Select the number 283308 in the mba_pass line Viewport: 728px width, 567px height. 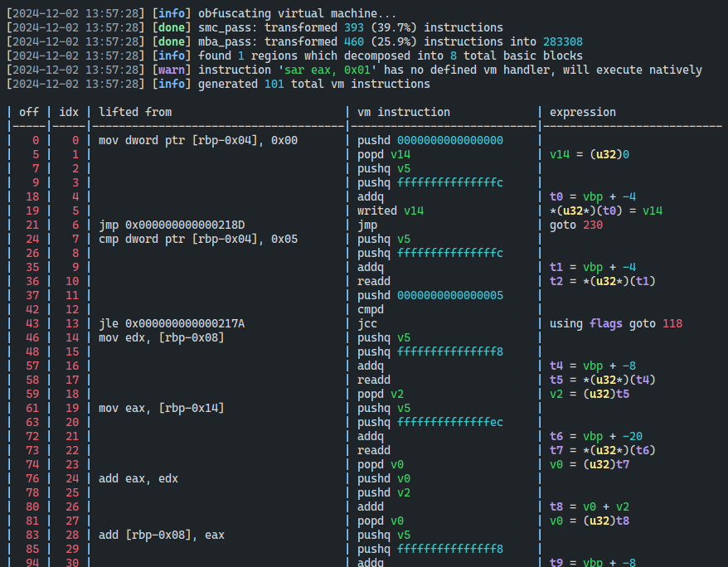tap(562, 41)
